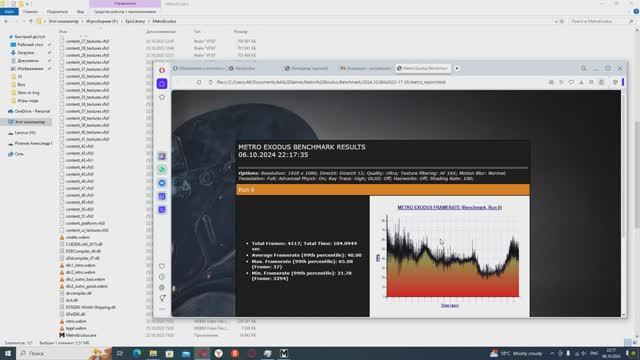Image resolution: width=640 pixels, height=360 pixels.
Task: Open the Aria AI icon in the Opera sidebar
Action: pos(162,156)
